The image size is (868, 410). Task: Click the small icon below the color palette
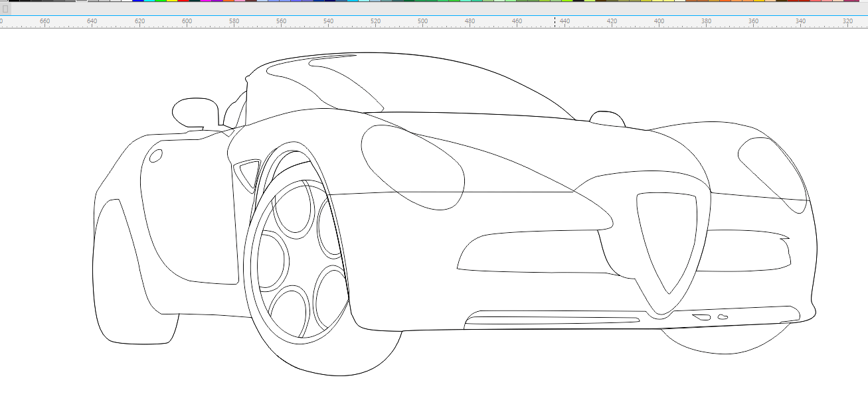click(5, 9)
